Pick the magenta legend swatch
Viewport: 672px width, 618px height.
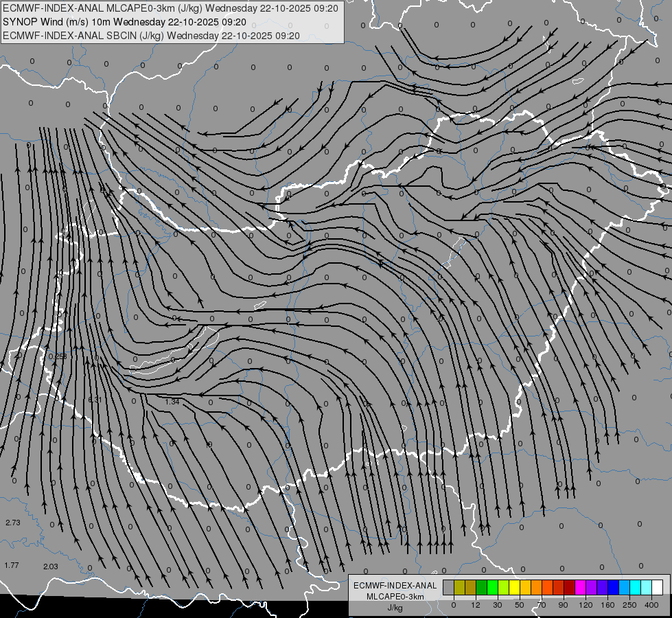(581, 588)
